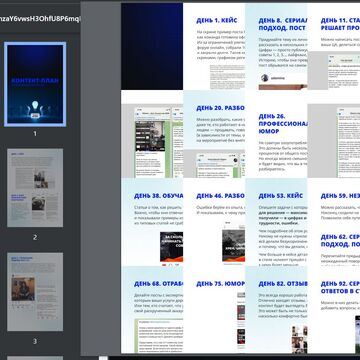Click the ДЕНЬ 38. ОБУЧАЮЩАЯ heading
Viewport: 360px width, 360px height.
pyautogui.click(x=158, y=196)
